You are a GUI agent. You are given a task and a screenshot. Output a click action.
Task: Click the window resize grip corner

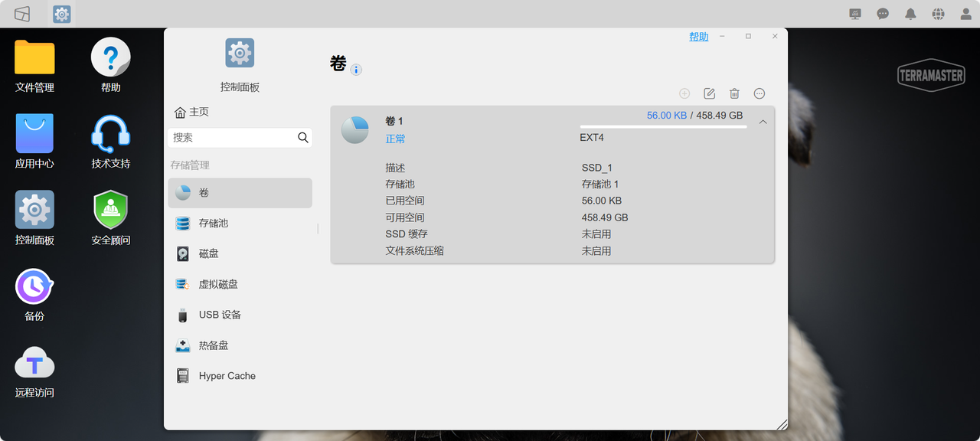pos(782,424)
